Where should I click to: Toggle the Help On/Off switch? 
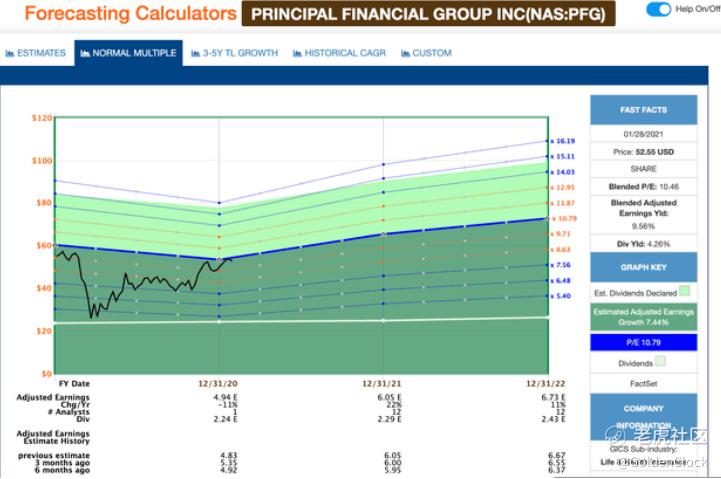tap(658, 9)
